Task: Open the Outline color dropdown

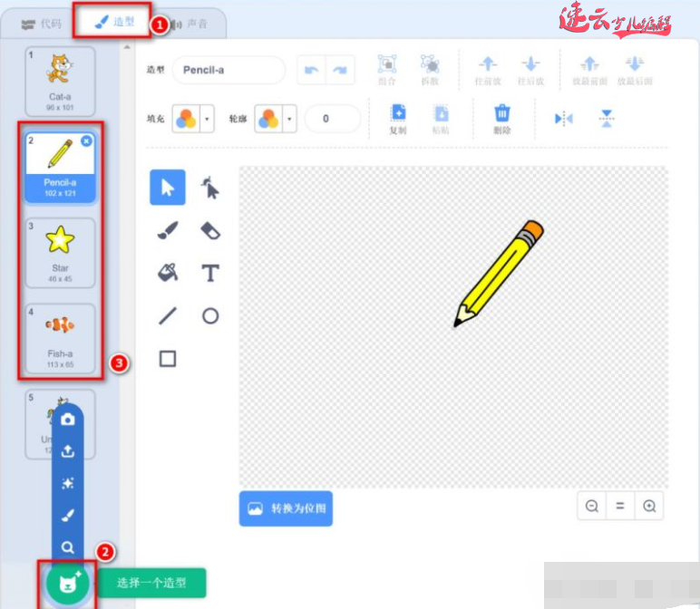Action: coord(276,119)
